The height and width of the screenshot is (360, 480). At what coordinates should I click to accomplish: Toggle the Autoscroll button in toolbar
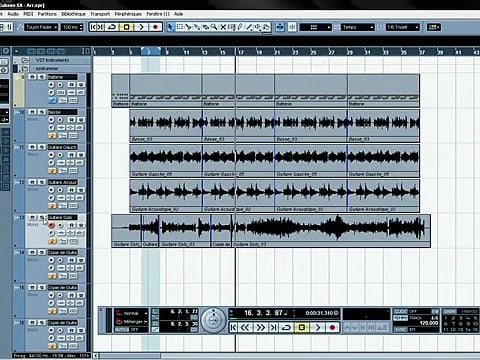pos(280,27)
